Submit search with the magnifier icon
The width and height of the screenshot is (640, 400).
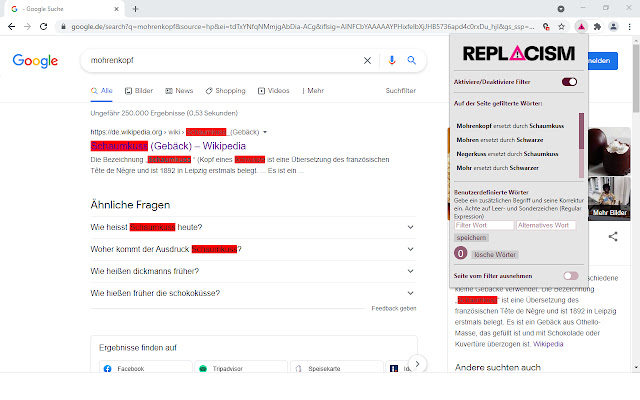coord(411,60)
